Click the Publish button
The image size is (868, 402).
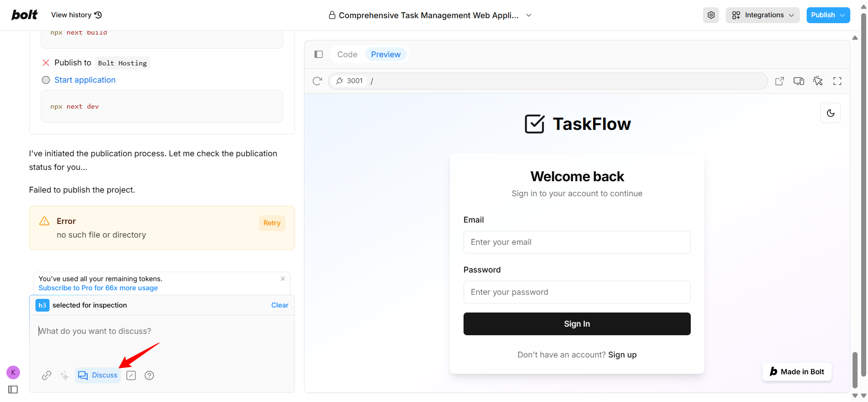pyautogui.click(x=823, y=15)
